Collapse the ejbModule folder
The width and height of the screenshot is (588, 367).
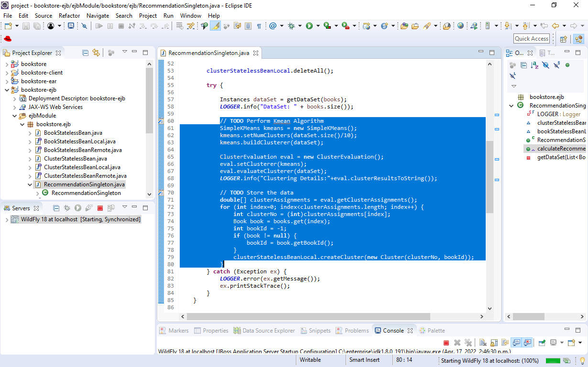pos(14,116)
